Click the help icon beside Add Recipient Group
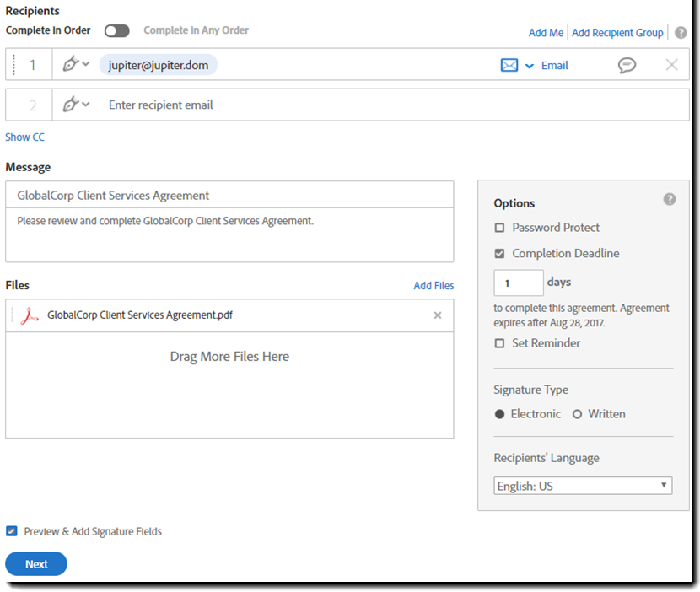Viewport: 700px width, 592px height. coord(681,33)
